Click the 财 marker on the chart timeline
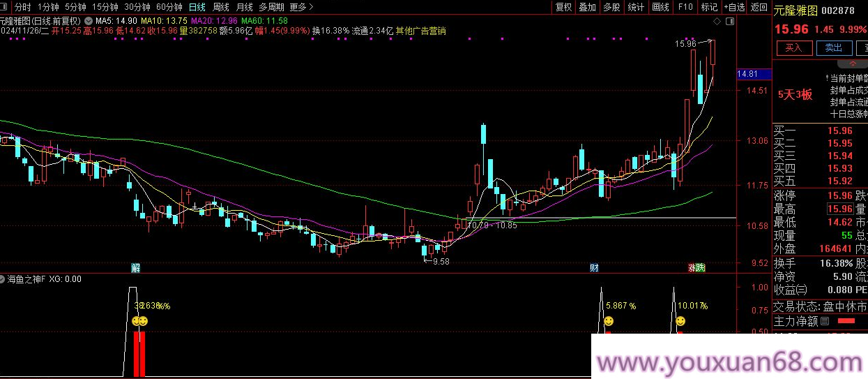The image size is (868, 379). 594,267
